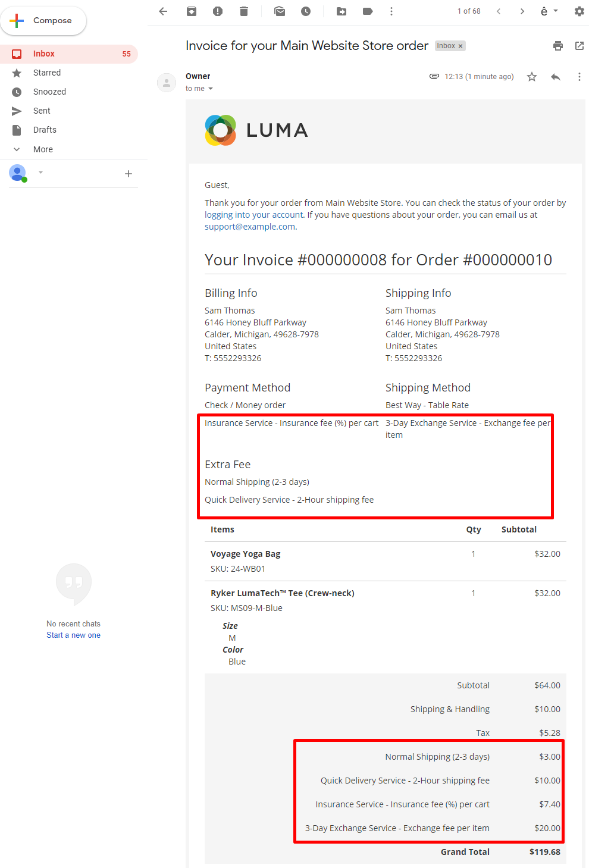Remove the Inbox label from the email
The image size is (589, 868).
tap(460, 46)
